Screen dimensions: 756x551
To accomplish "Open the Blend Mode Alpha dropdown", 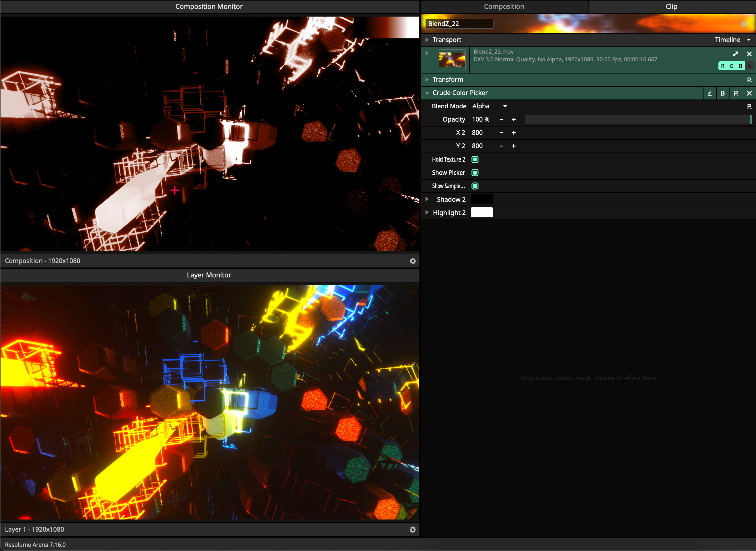I will pyautogui.click(x=489, y=106).
